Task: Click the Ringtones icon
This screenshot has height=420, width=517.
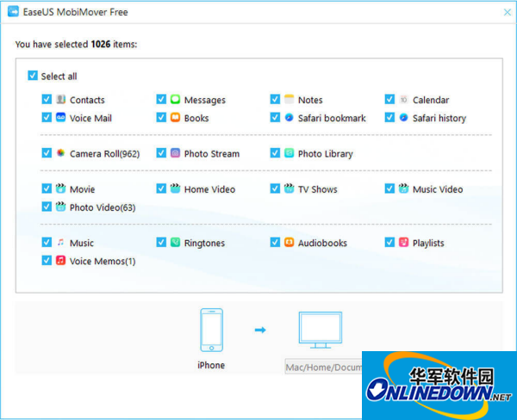Action: 175,243
